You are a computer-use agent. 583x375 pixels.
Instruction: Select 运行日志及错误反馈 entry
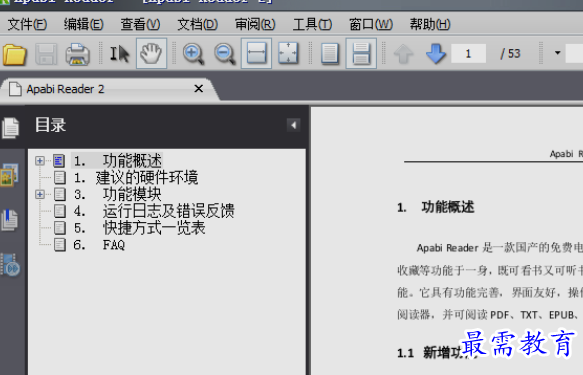(154, 211)
